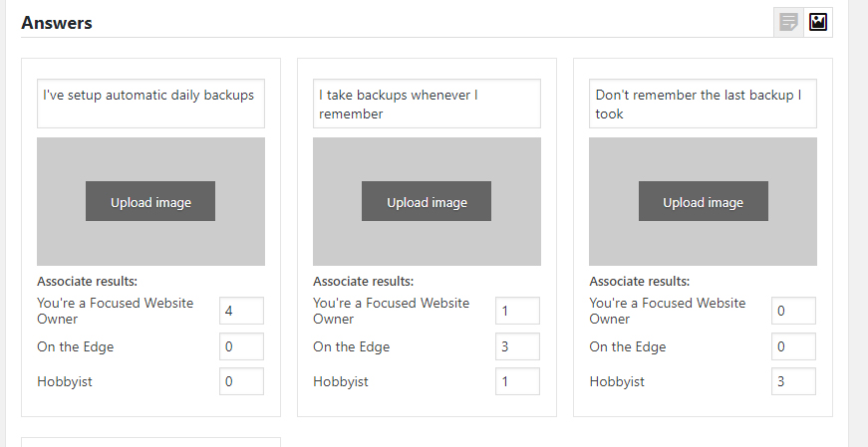The height and width of the screenshot is (447, 868).
Task: Switch answers to text-only view icon
Action: (x=788, y=22)
